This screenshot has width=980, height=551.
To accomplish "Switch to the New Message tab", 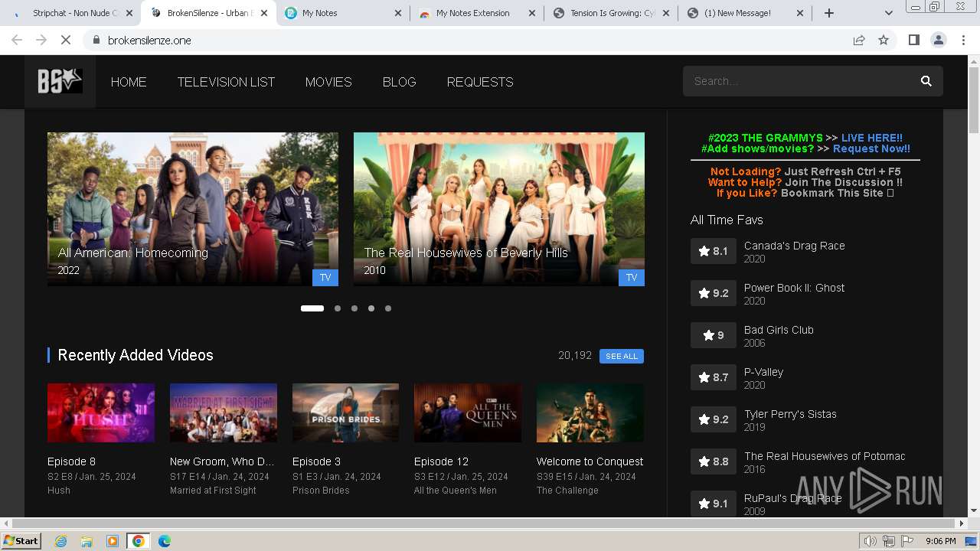I will (x=745, y=13).
